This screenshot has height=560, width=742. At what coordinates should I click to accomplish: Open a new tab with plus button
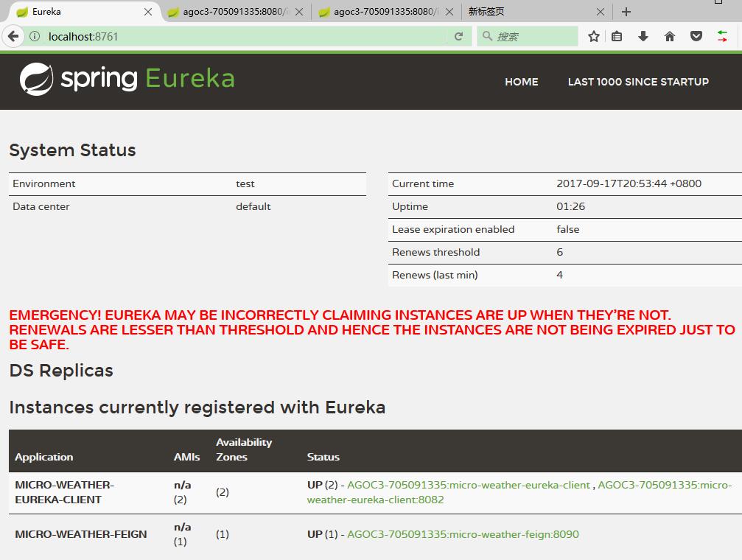coord(626,12)
